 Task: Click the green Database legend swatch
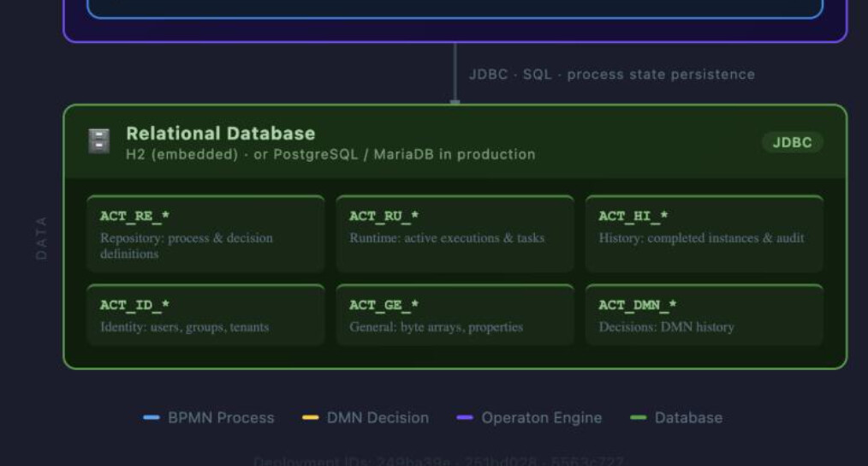click(x=638, y=418)
